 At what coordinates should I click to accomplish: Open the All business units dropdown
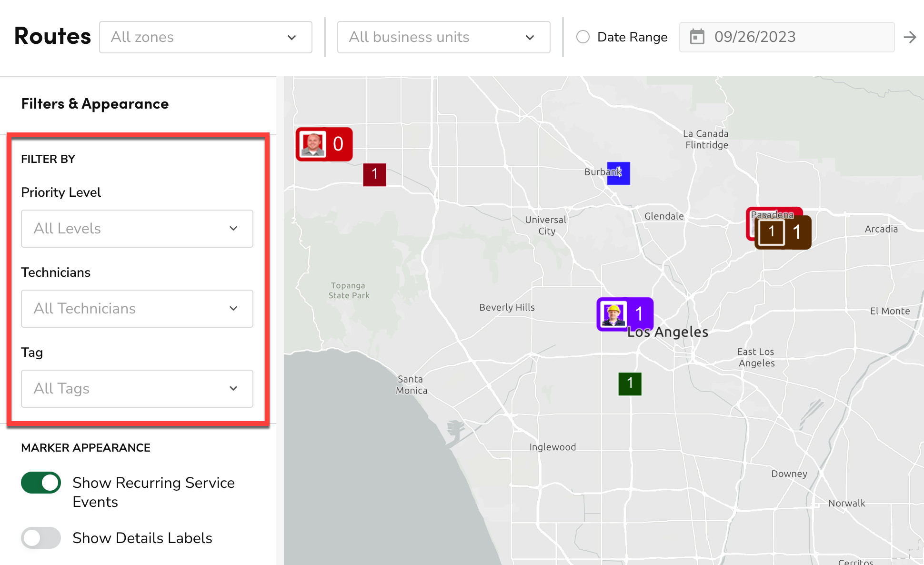click(443, 37)
